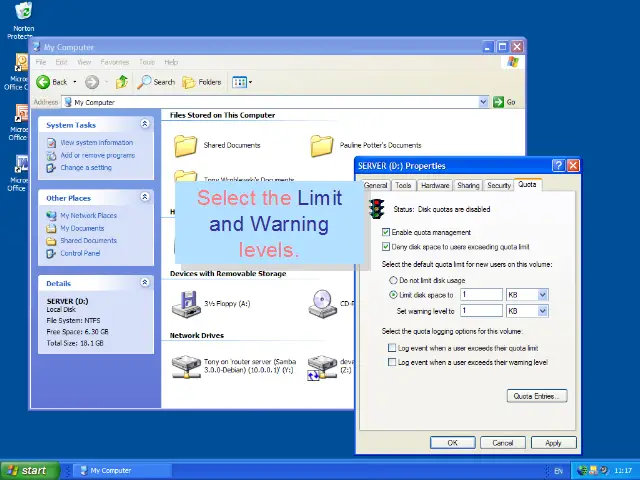Click the Back arrow icon in My Computer

click(43, 82)
